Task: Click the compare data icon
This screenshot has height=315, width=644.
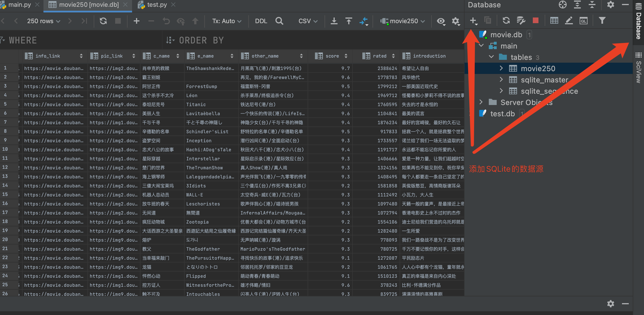Action: point(364,21)
